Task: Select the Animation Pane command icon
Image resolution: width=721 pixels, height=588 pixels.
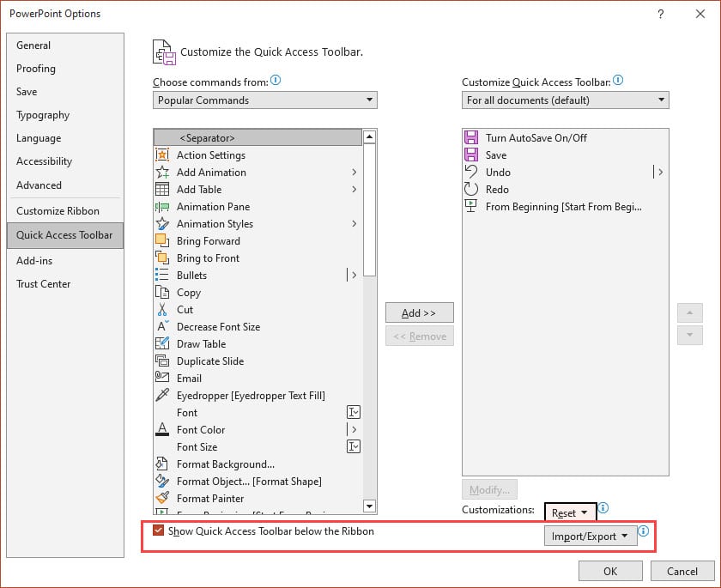Action: (163, 207)
